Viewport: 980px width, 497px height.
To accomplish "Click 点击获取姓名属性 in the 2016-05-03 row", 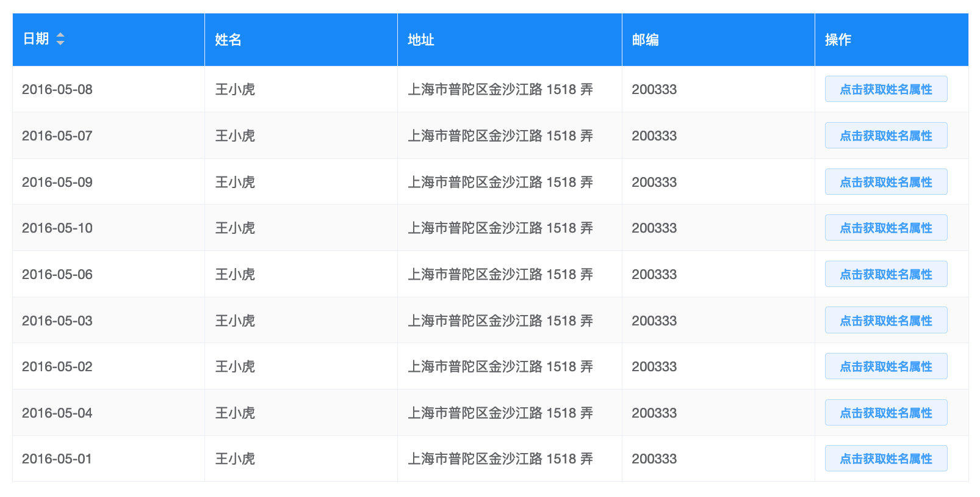I will click(x=886, y=321).
